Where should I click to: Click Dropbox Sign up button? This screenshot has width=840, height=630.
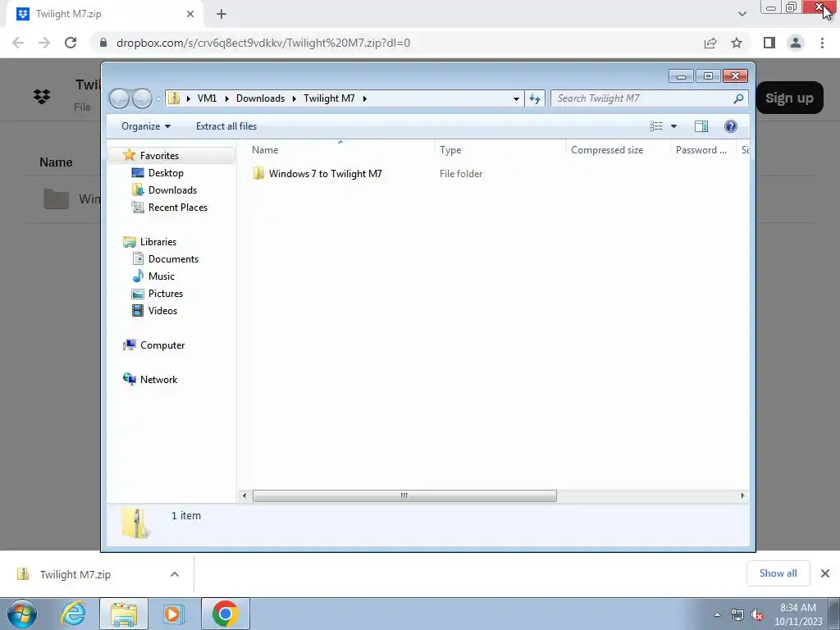(x=789, y=98)
